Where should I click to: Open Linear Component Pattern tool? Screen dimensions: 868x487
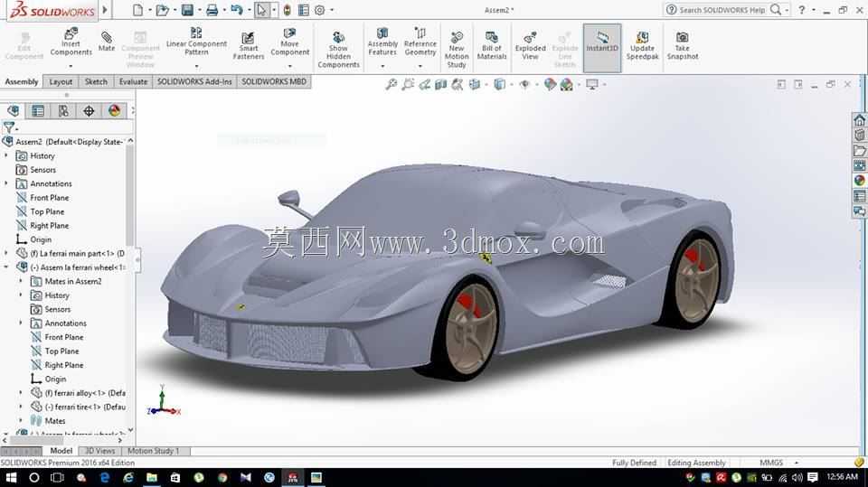196,41
